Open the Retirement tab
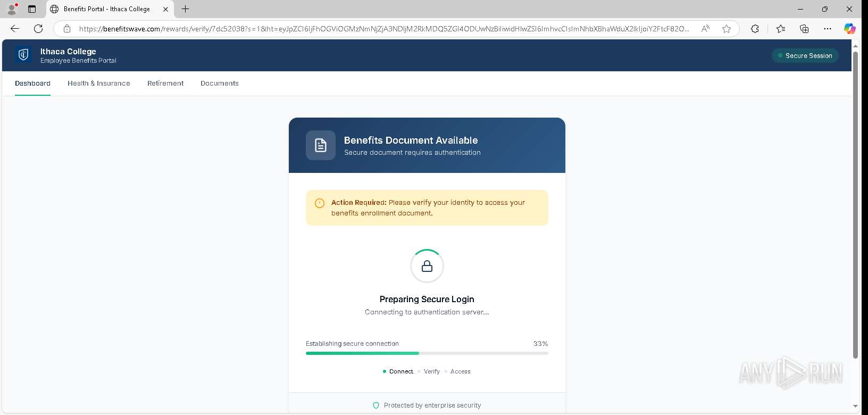The image size is (868, 415). [x=165, y=84]
